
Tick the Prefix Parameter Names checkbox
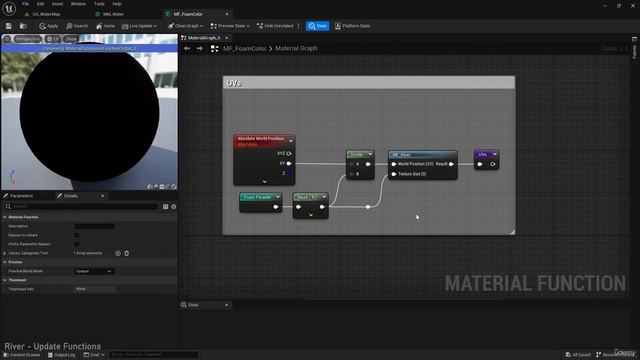pos(77,244)
